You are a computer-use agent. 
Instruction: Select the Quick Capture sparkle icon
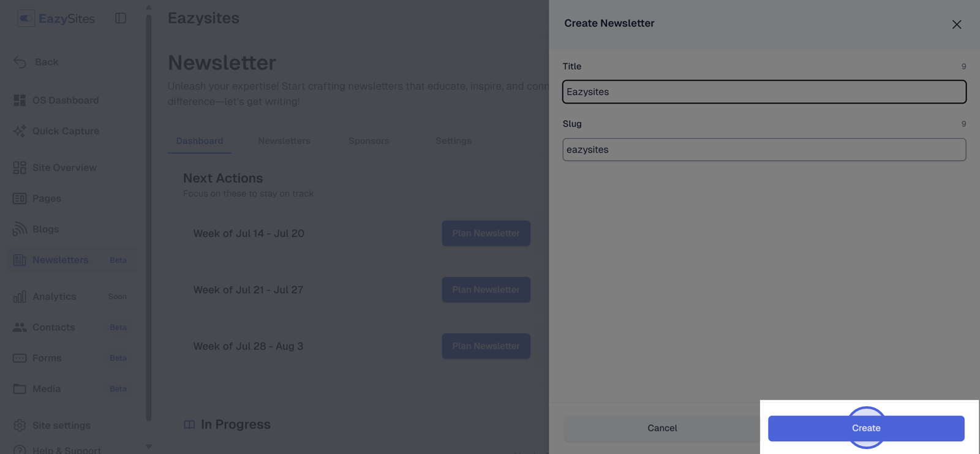[20, 131]
